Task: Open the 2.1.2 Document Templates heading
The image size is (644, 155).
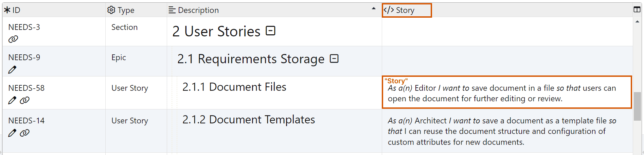Action: point(248,120)
